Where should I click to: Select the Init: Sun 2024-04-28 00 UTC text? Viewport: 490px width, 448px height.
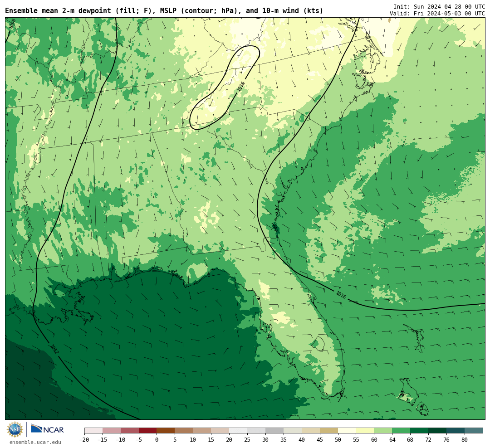coord(439,6)
